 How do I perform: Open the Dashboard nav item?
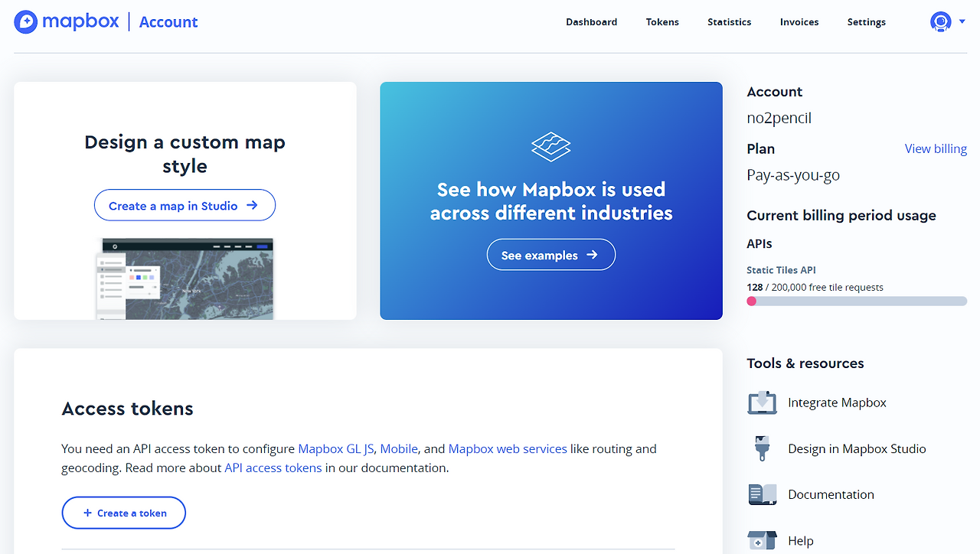[591, 21]
